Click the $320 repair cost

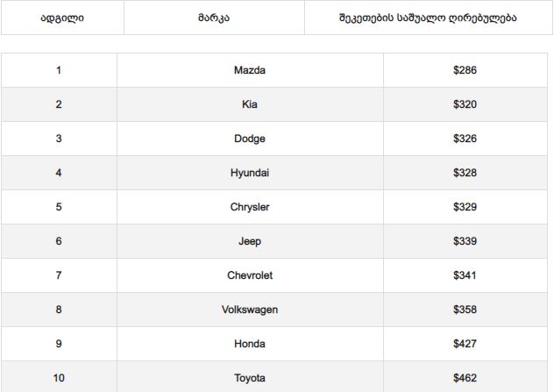click(x=465, y=104)
